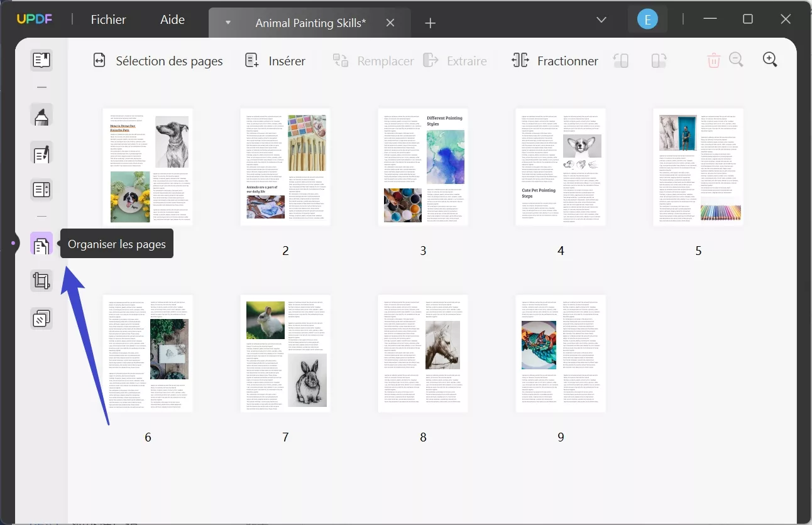Viewport: 812px width, 525px height.
Task: Select the thumbnail of page 7
Action: (285, 353)
